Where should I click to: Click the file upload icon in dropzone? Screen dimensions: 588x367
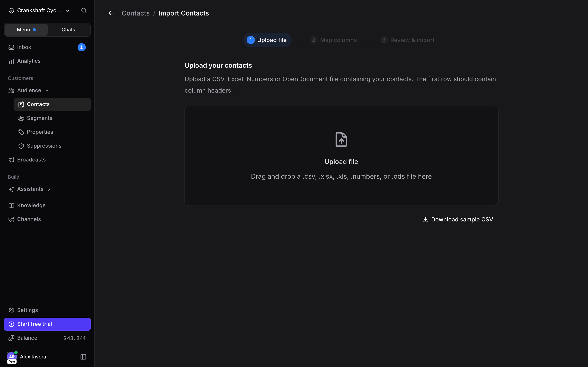(341, 139)
